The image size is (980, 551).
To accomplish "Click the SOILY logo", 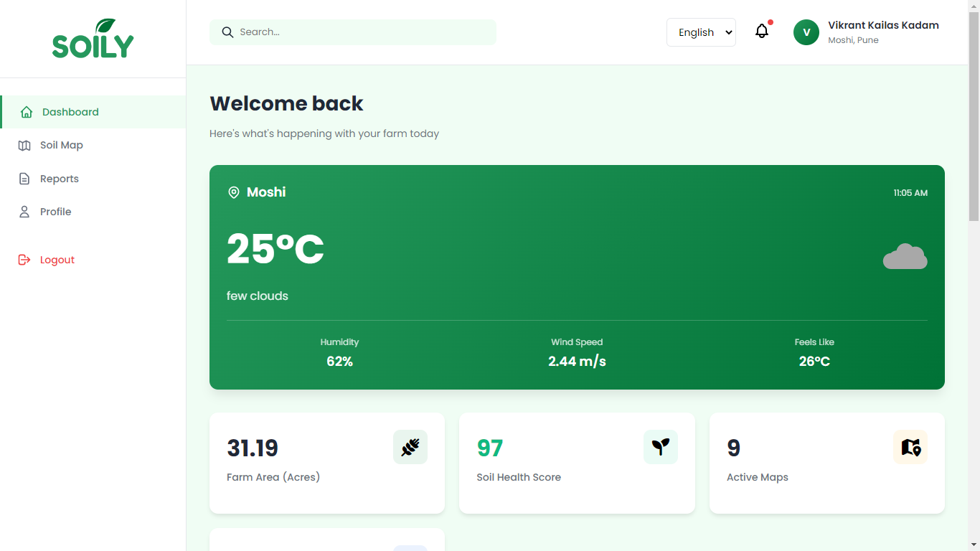I will (x=93, y=39).
